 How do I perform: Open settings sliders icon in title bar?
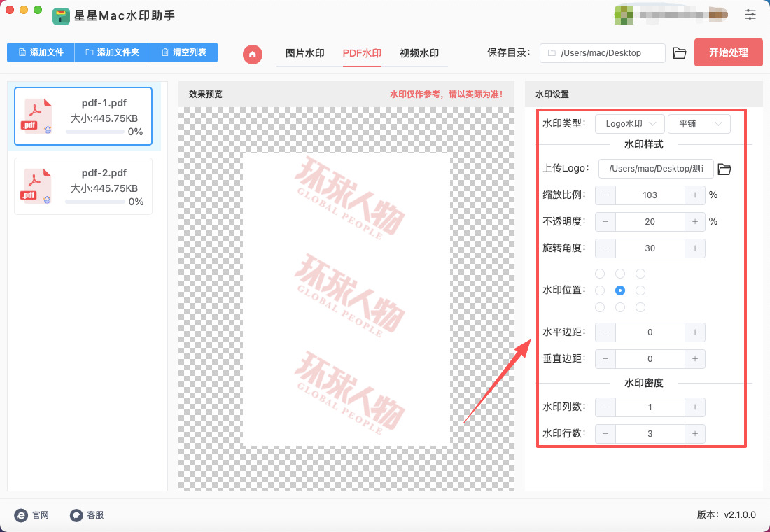tap(750, 14)
